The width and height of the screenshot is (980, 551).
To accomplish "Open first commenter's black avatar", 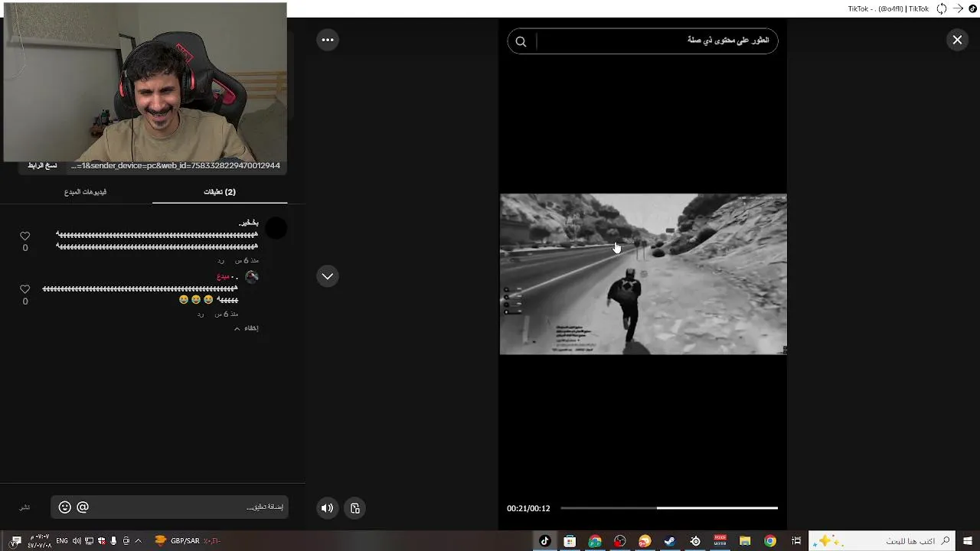I will [x=276, y=228].
